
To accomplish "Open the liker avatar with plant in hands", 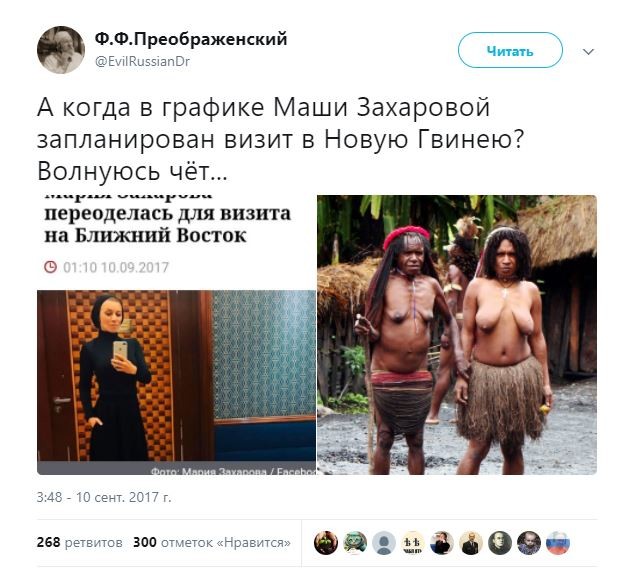I will pos(326,543).
